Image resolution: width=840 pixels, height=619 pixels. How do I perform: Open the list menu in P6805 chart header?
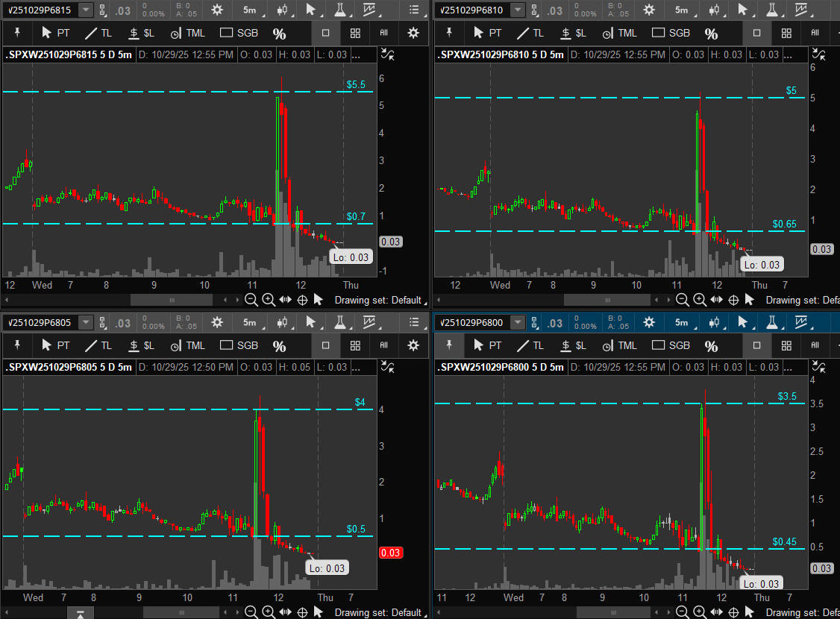414,323
